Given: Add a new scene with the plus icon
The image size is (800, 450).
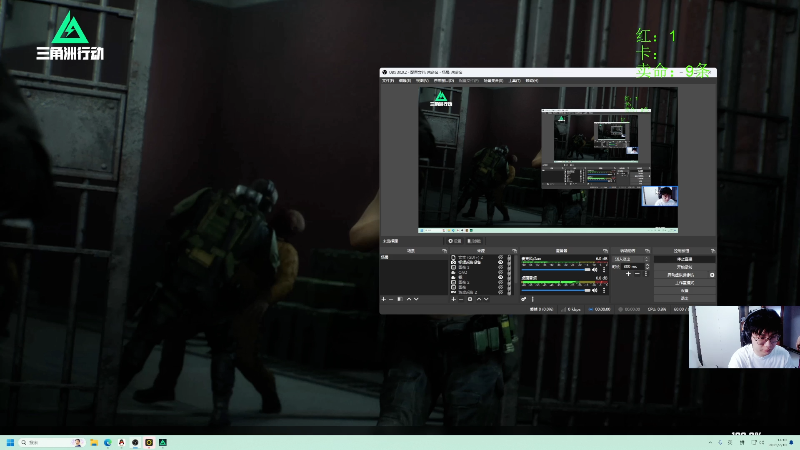Looking at the screenshot, I should coord(384,299).
